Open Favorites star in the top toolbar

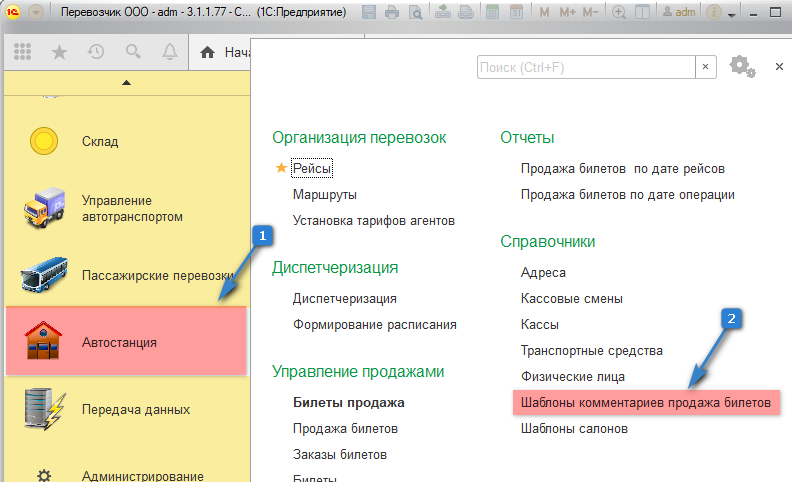[59, 52]
